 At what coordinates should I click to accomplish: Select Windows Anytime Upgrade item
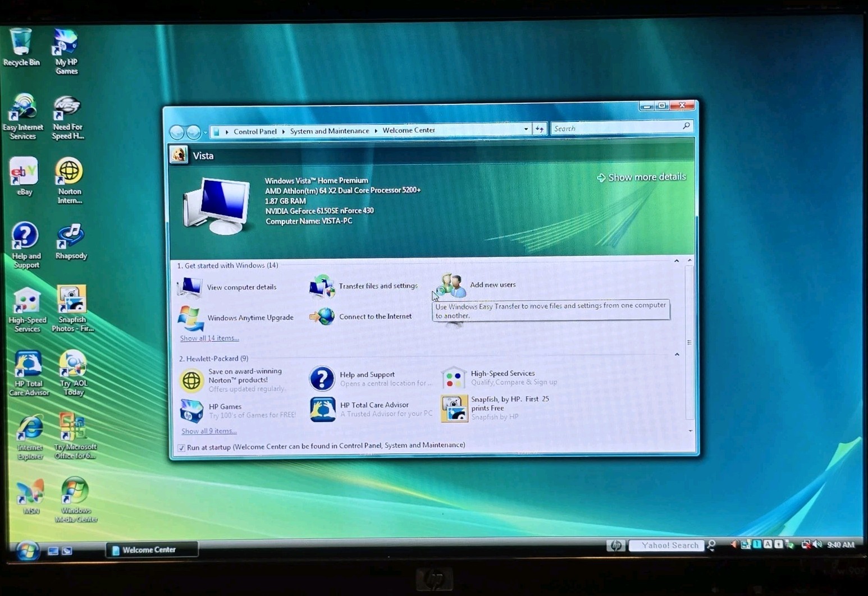236,318
